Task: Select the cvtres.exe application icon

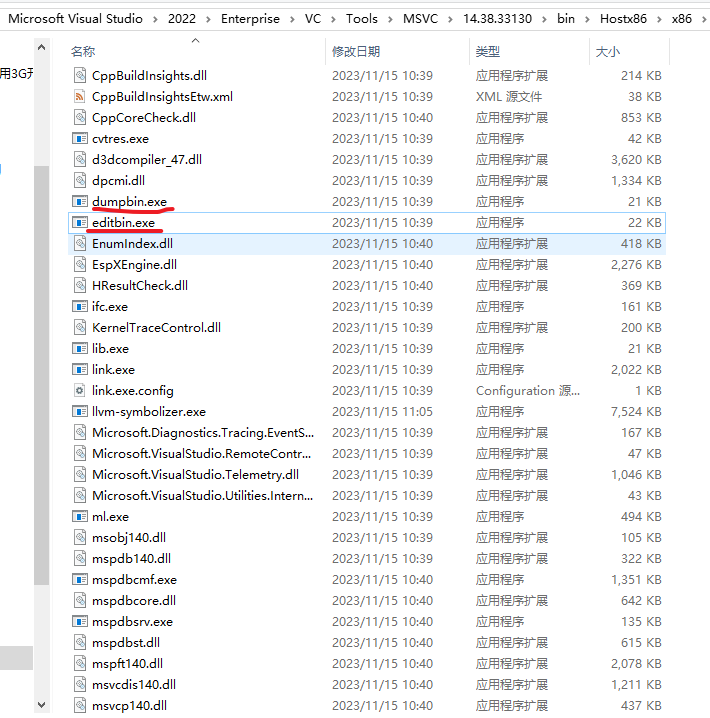Action: click(80, 138)
